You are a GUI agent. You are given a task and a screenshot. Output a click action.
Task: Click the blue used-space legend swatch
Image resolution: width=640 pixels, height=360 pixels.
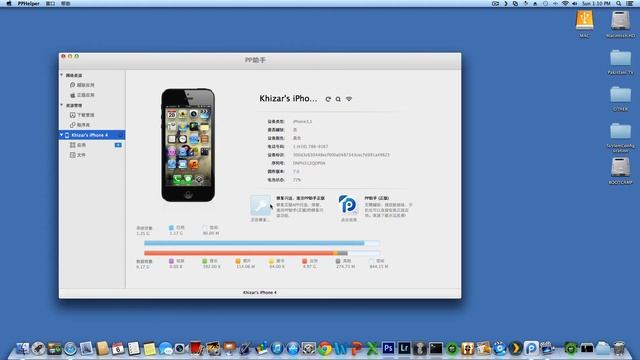pos(171,227)
